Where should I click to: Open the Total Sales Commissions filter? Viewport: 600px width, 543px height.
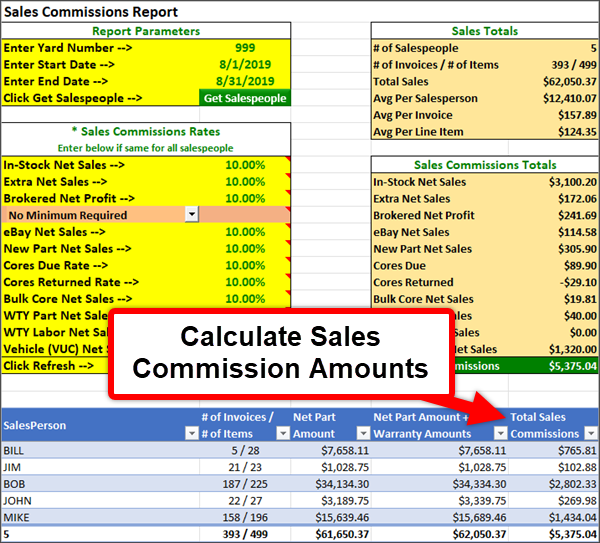pyautogui.click(x=590, y=433)
